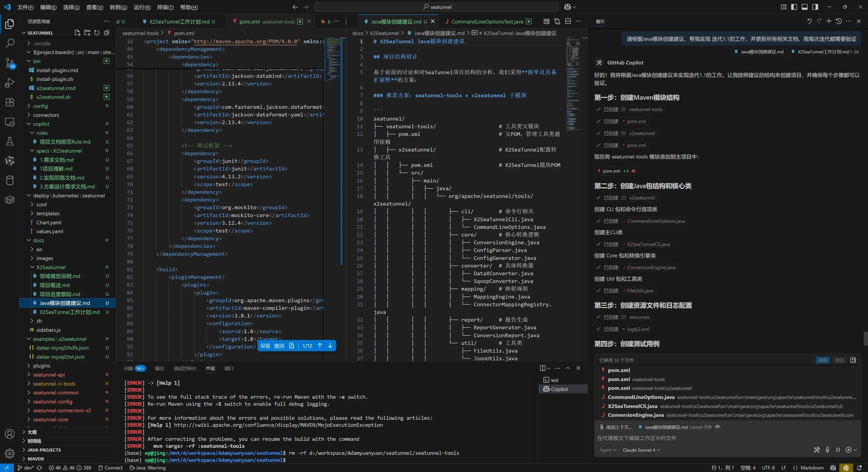This screenshot has width=868, height=472.
Task: Click New File icon in SEATUNNEL explorer header
Action: (77, 33)
